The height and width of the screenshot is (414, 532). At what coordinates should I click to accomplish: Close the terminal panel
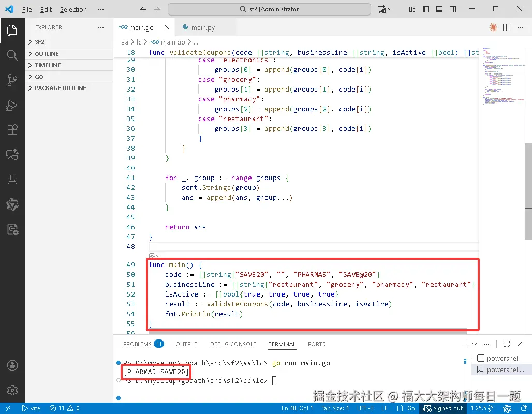pyautogui.click(x=520, y=344)
